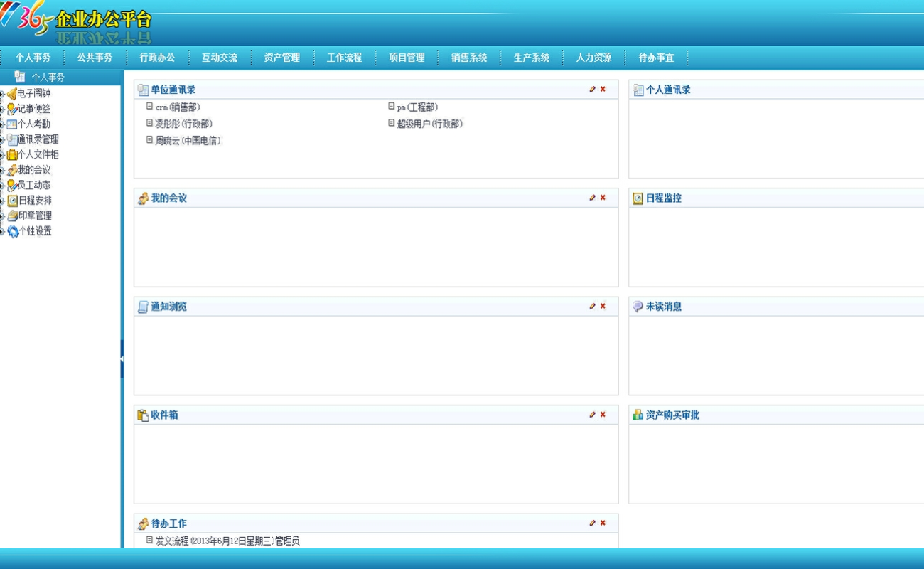Open the 发文流程 pending work item

(227, 541)
